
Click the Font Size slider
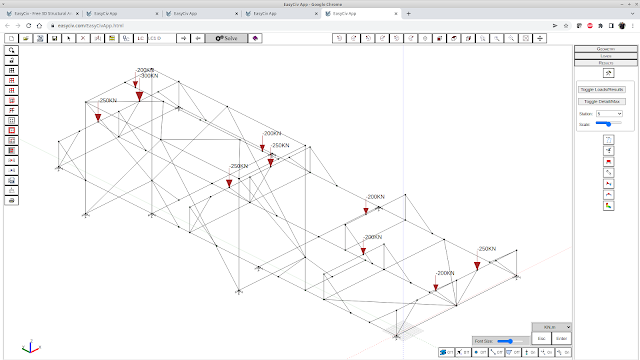[510, 341]
